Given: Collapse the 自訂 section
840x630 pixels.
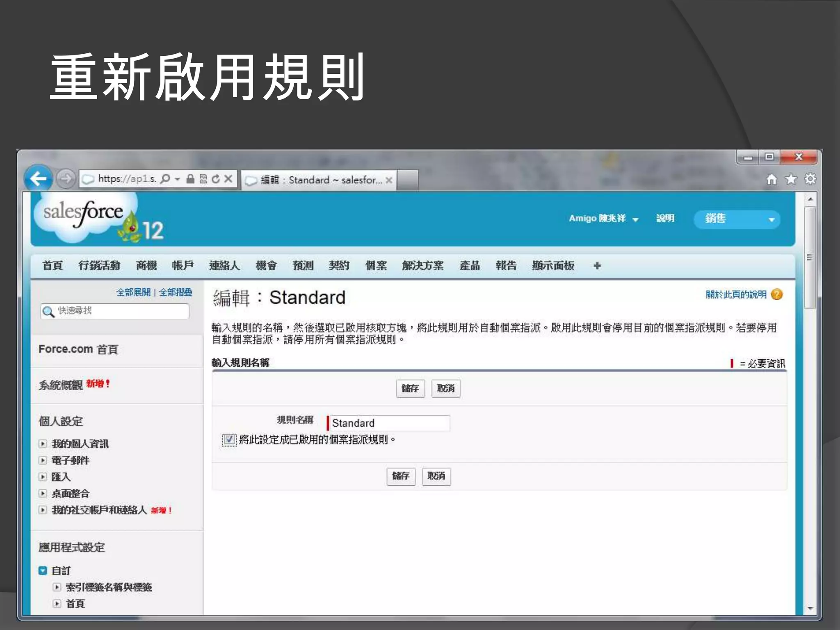Looking at the screenshot, I should point(43,571).
